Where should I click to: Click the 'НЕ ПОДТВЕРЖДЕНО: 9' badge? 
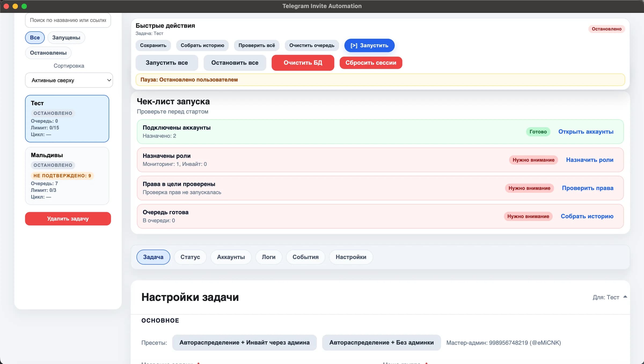62,176
